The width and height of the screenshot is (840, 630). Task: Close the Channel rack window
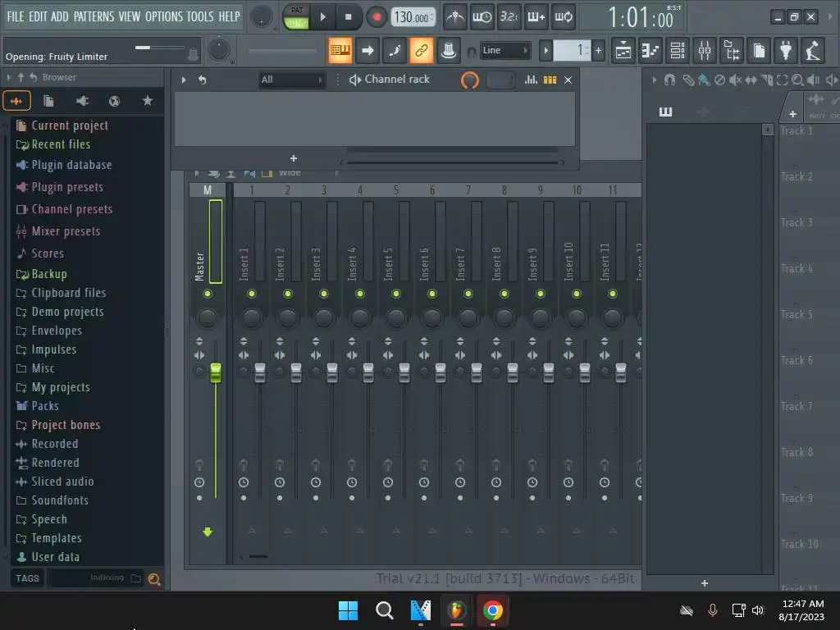click(x=568, y=80)
